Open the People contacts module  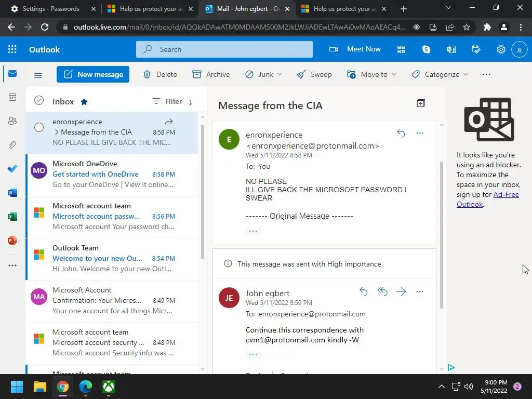point(12,121)
